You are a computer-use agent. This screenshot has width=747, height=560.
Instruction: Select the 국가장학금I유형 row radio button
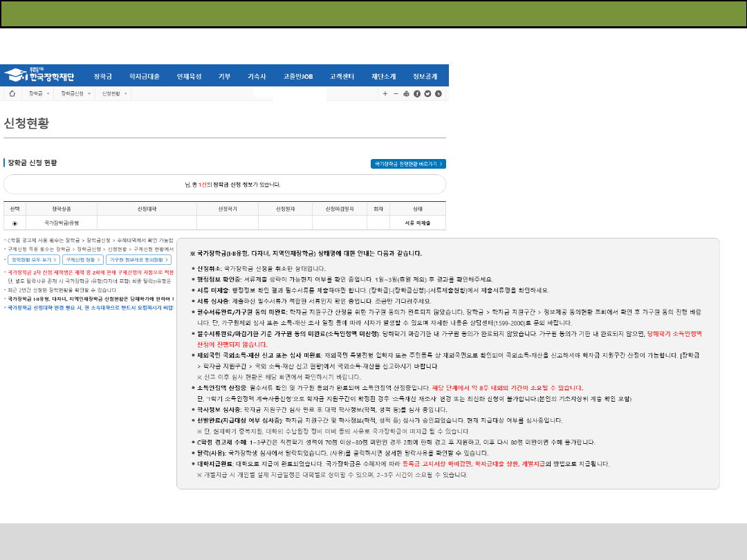click(15, 223)
